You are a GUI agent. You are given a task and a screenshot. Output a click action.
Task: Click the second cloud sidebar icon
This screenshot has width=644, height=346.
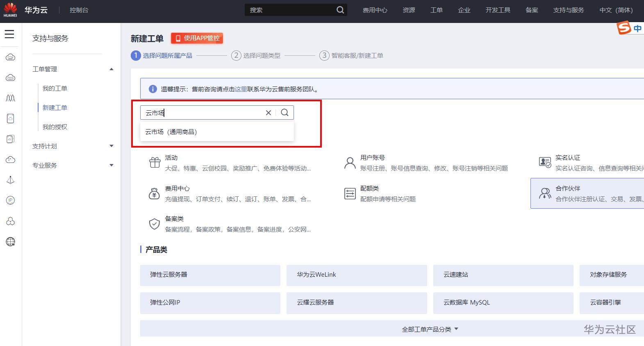coord(11,78)
